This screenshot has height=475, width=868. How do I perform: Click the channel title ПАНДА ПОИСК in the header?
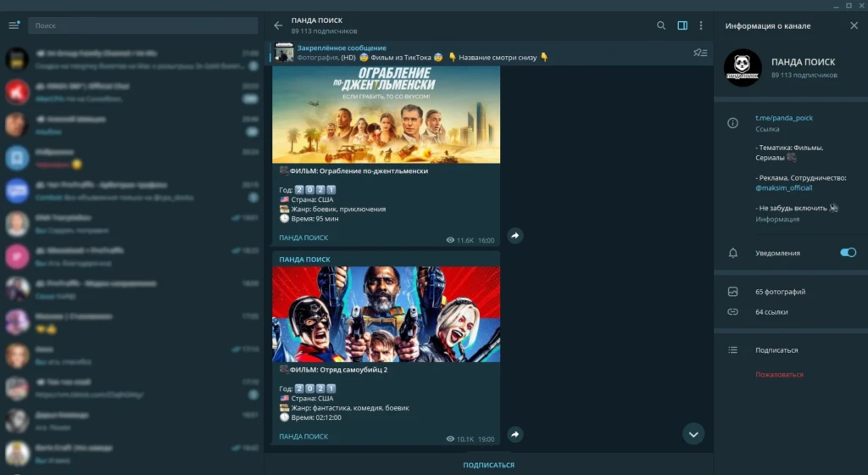click(317, 20)
